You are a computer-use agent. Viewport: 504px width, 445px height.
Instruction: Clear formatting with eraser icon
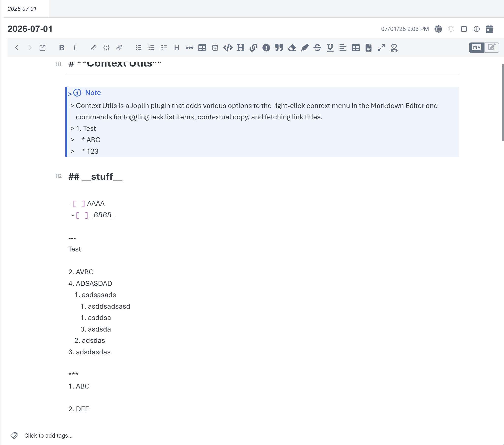[x=292, y=48]
